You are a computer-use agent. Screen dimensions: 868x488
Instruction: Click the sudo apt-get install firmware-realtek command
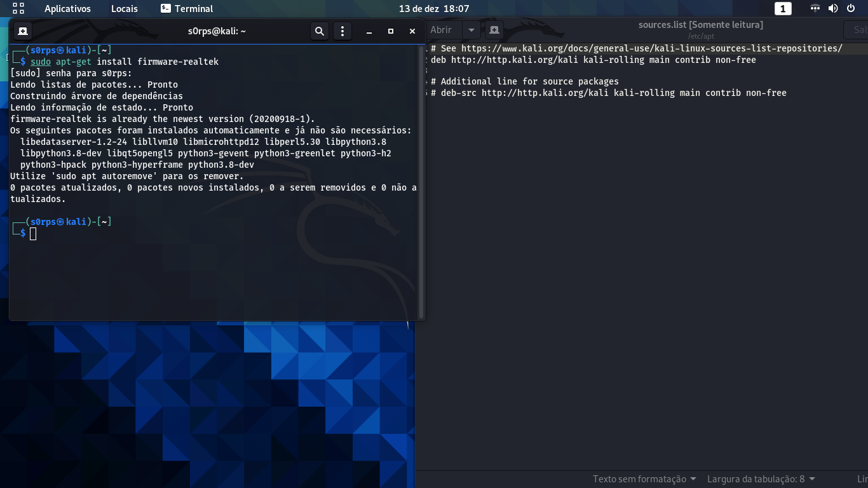pyautogui.click(x=125, y=62)
